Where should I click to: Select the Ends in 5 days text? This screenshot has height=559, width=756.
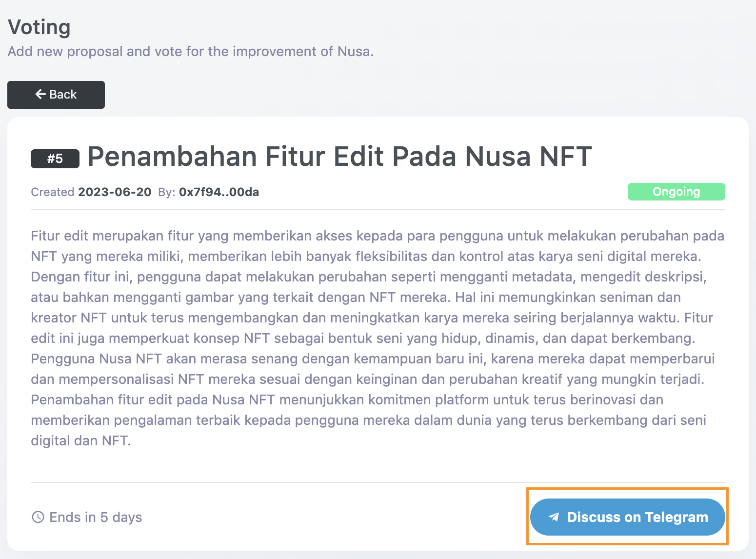coord(96,517)
